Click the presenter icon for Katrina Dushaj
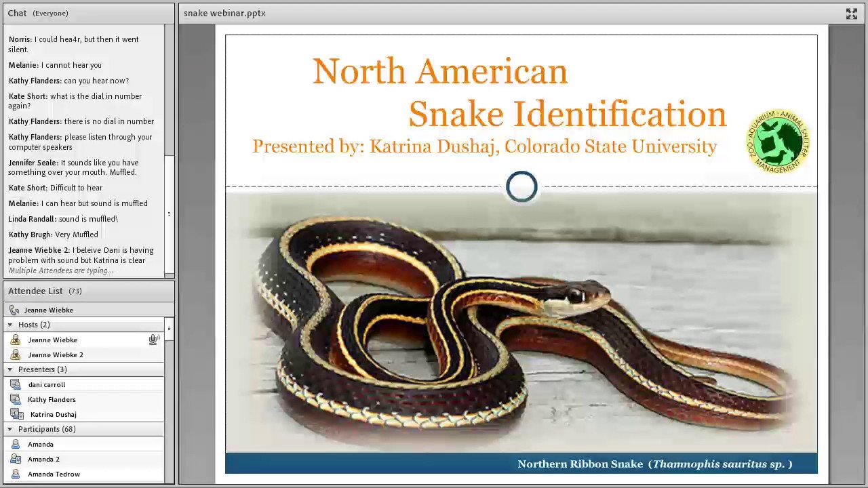 click(17, 414)
